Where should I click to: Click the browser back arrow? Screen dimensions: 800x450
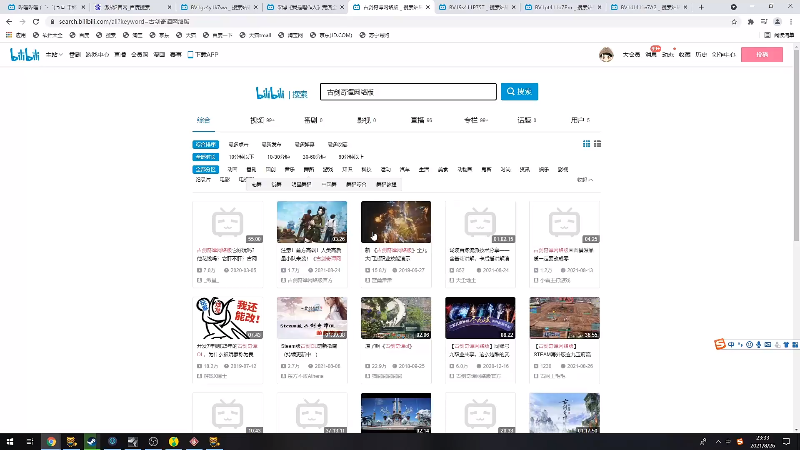[x=9, y=21]
